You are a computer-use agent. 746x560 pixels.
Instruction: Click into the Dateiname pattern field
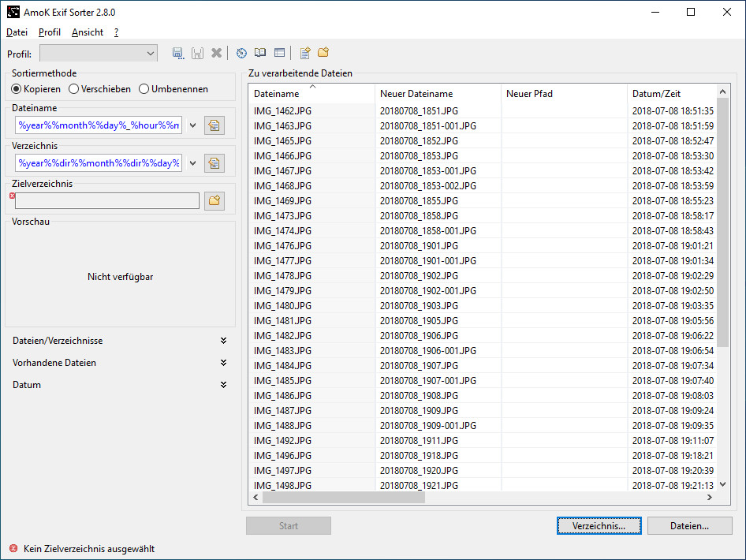click(99, 125)
